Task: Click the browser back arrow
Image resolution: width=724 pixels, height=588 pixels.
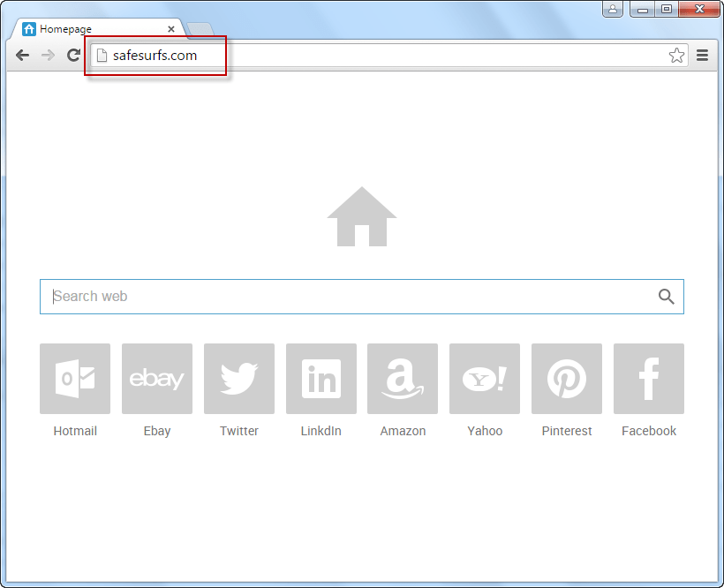Action: point(22,56)
